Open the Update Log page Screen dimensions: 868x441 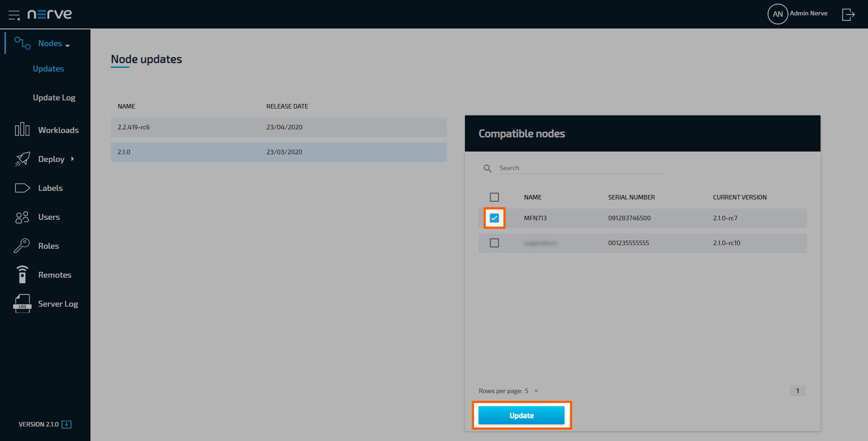pos(54,97)
